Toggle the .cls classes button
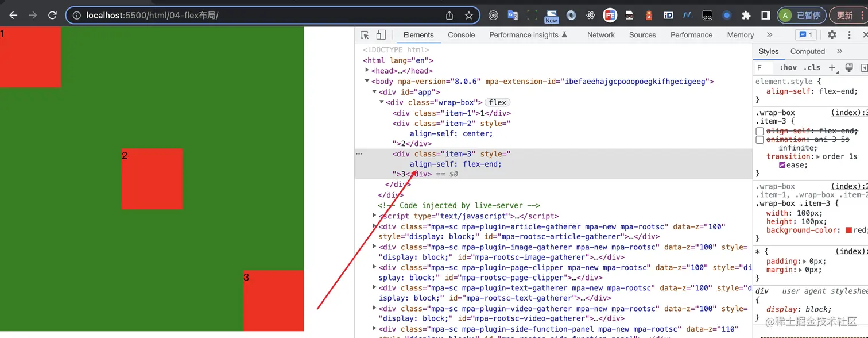868x338 pixels. 812,68
